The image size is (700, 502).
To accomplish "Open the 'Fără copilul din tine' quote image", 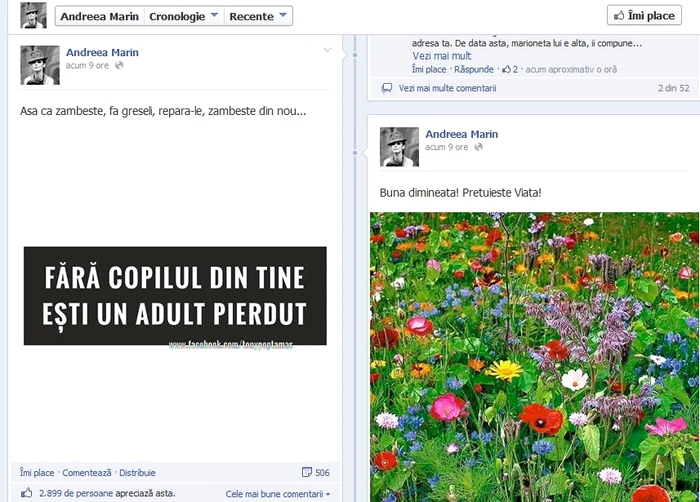I will pyautogui.click(x=175, y=296).
